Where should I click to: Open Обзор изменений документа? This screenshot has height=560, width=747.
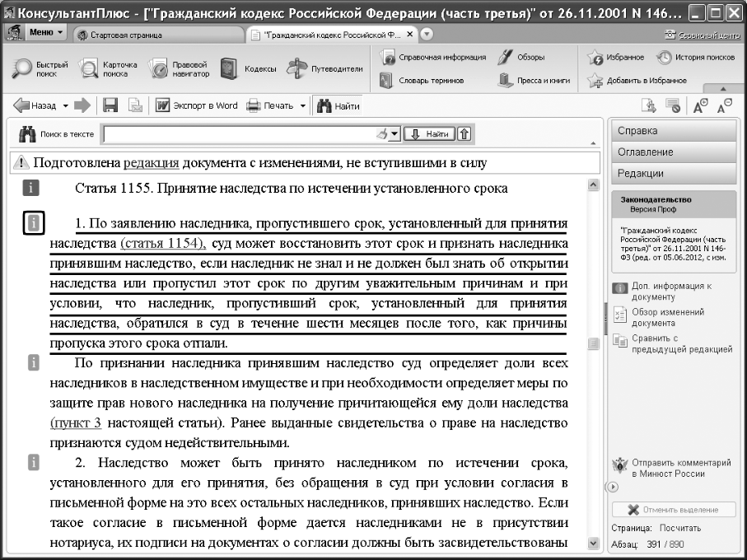659,317
